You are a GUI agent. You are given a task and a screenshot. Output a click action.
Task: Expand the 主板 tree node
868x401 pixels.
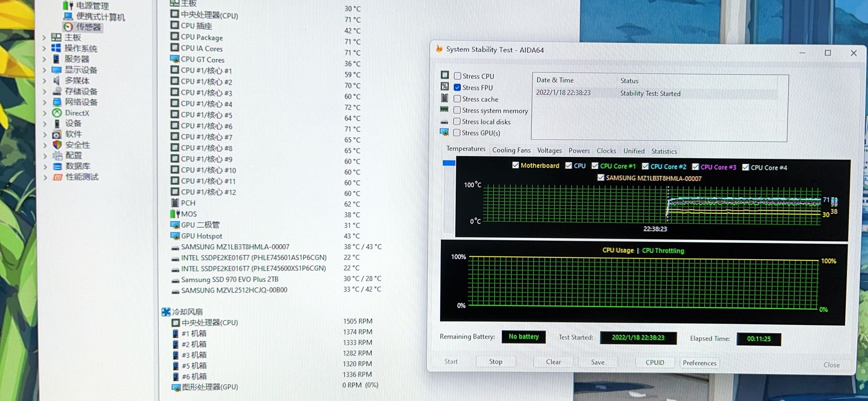[x=44, y=37]
